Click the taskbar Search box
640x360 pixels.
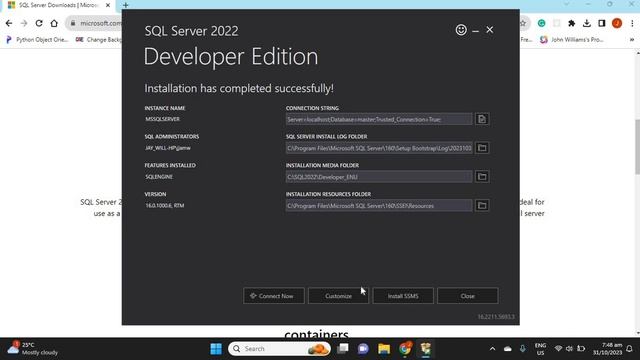pyautogui.click(x=279, y=349)
